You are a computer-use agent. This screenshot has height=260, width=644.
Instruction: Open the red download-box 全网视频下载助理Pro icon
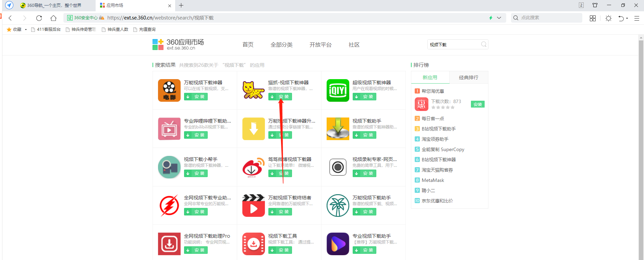click(x=169, y=244)
